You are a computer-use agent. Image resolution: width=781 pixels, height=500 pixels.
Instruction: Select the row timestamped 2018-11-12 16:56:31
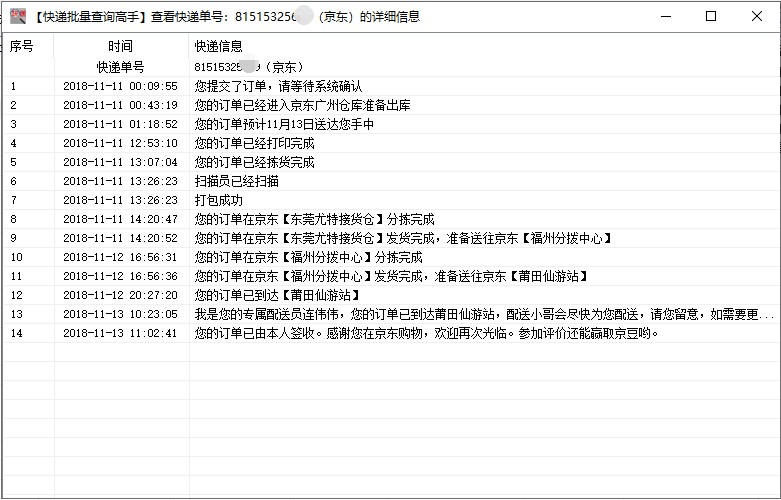(391, 257)
